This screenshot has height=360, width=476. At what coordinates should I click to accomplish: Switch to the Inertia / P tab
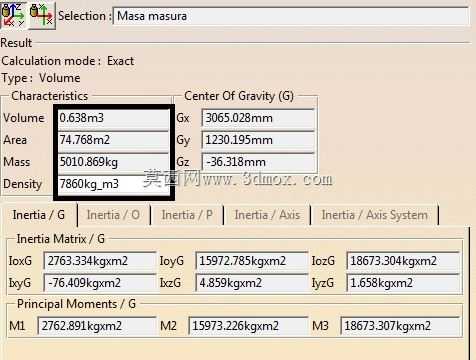(187, 215)
